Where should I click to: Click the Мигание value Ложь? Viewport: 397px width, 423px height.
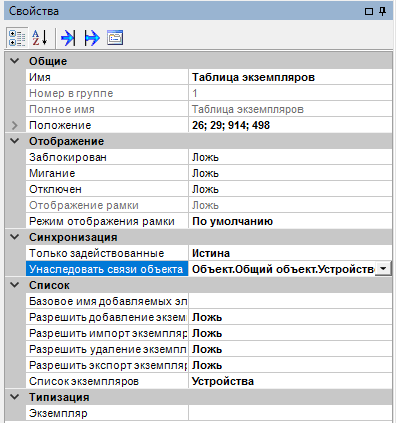(x=205, y=173)
